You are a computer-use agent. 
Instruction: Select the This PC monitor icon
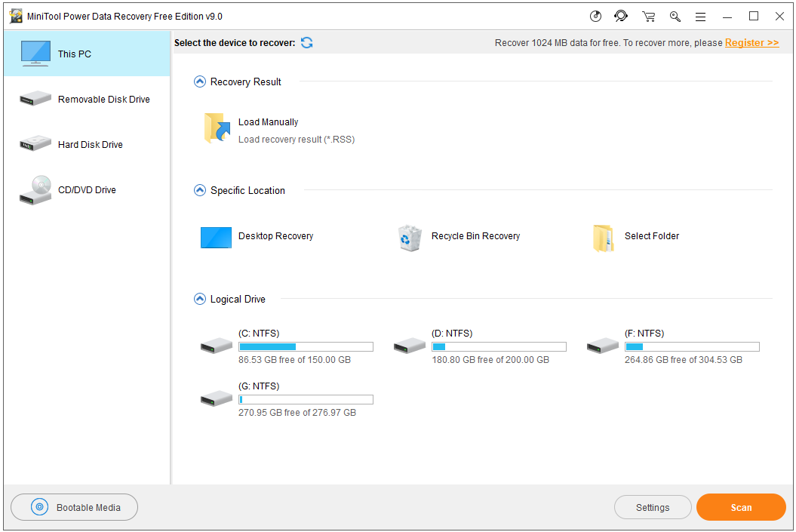[x=35, y=54]
